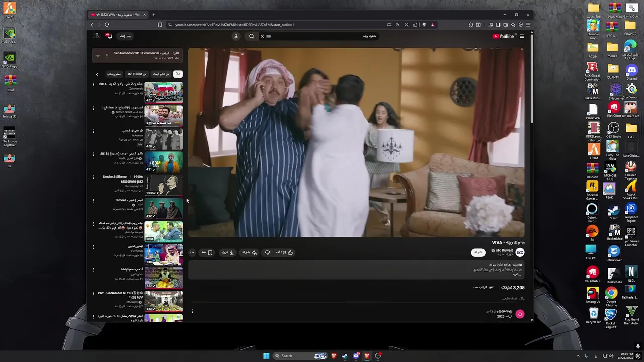Bookmark the page from address bar icon
Screen dimensions: 644x362
[160, 25]
